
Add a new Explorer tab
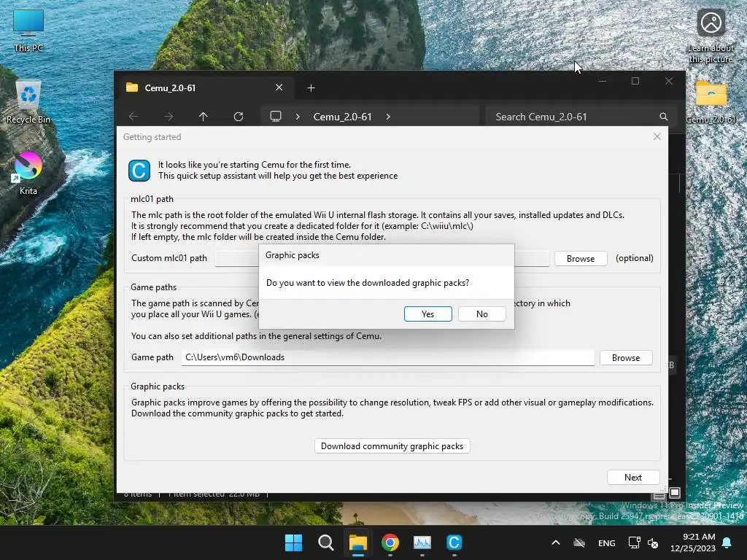pyautogui.click(x=311, y=88)
